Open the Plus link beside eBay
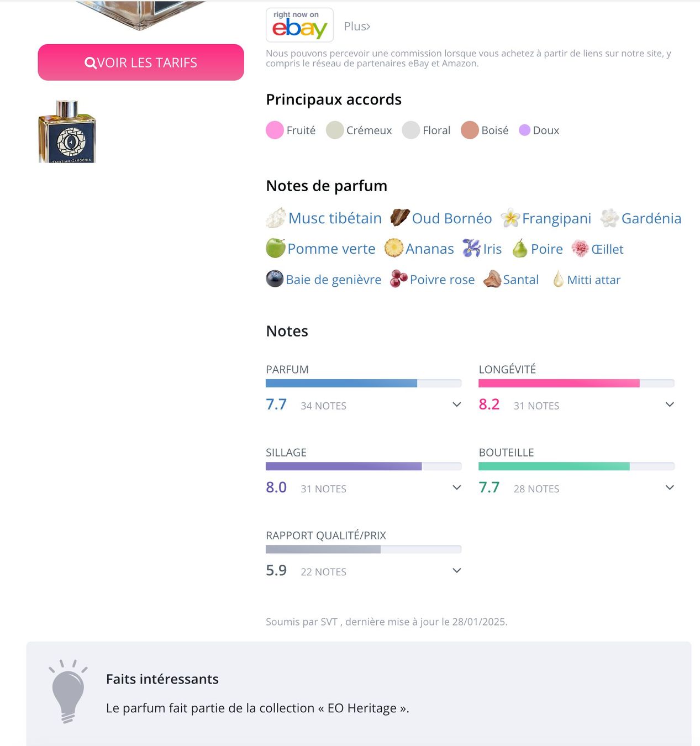Screen dimensions: 700x746 (357, 26)
